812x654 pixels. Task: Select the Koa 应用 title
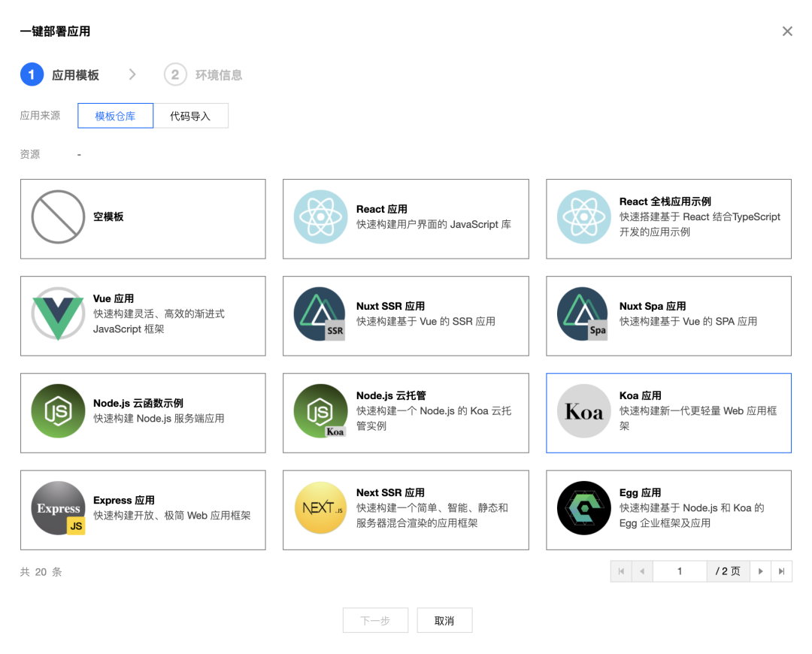(x=640, y=395)
